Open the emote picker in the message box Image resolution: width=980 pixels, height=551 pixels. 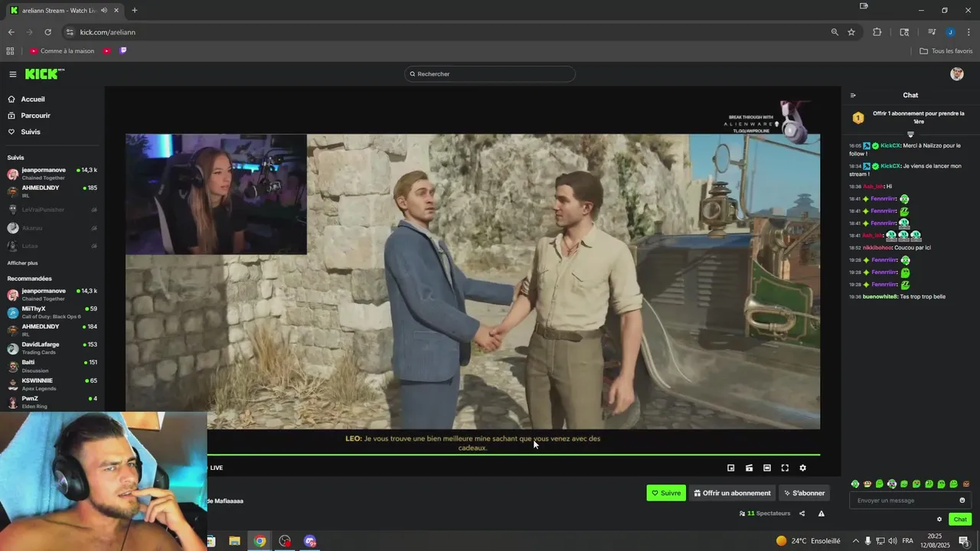coord(962,500)
